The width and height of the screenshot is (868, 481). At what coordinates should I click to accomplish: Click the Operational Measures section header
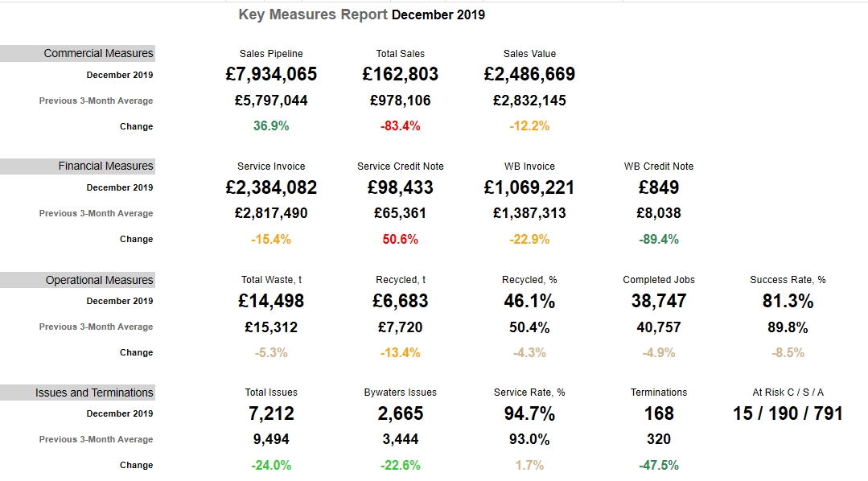(99, 280)
